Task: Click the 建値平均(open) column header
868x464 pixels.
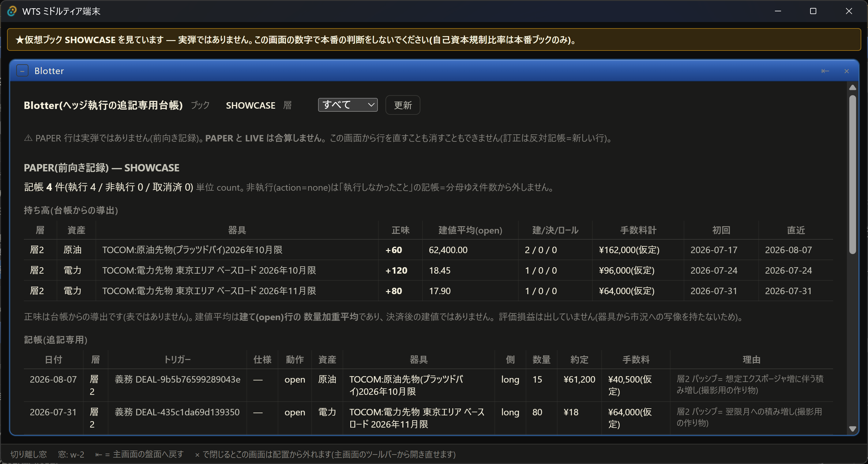Action: point(470,230)
